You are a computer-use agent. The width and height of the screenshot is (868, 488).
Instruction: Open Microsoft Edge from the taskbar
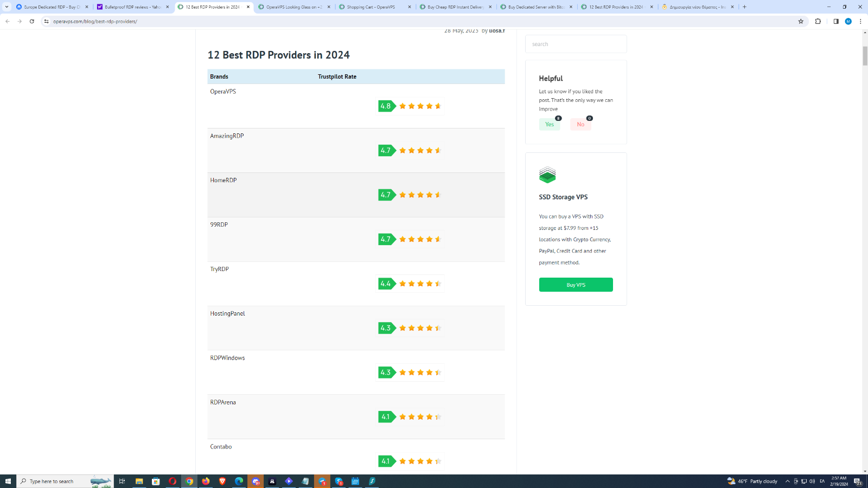point(239,481)
